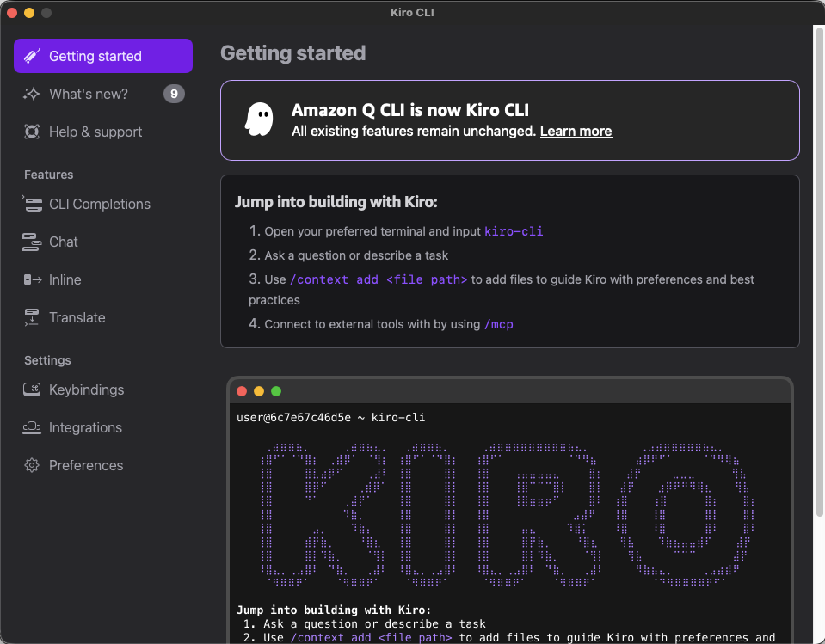Click the 9 badge next to What's new
The height and width of the screenshot is (644, 825).
pyautogui.click(x=174, y=94)
